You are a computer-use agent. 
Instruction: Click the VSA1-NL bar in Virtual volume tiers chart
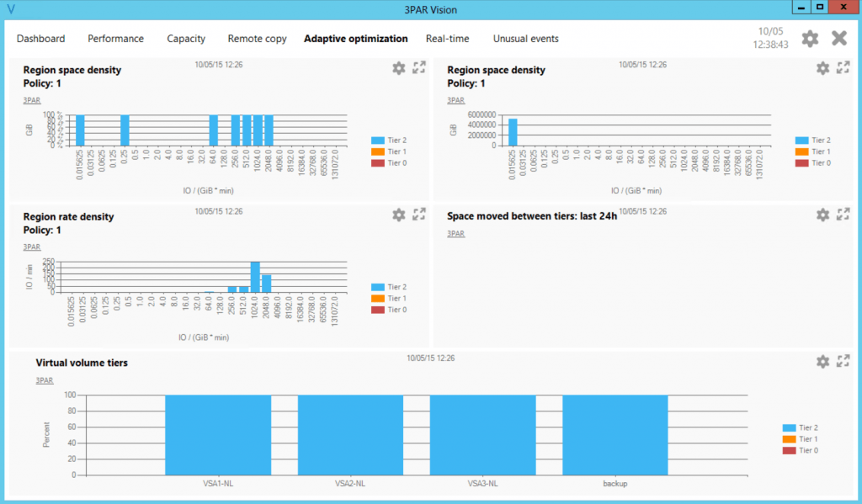tap(218, 435)
